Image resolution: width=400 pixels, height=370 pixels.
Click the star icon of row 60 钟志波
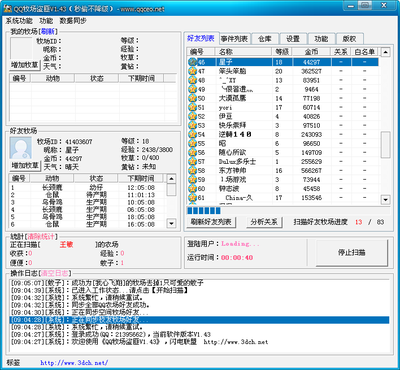pyautogui.click(x=192, y=188)
